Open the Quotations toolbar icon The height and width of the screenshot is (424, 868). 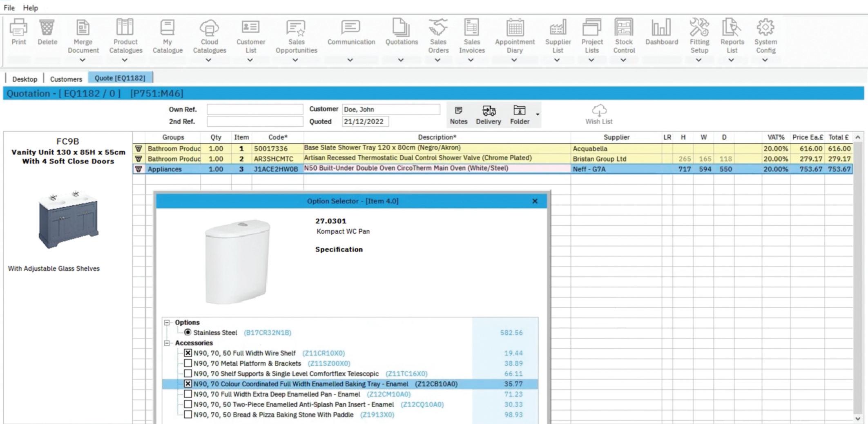[401, 27]
